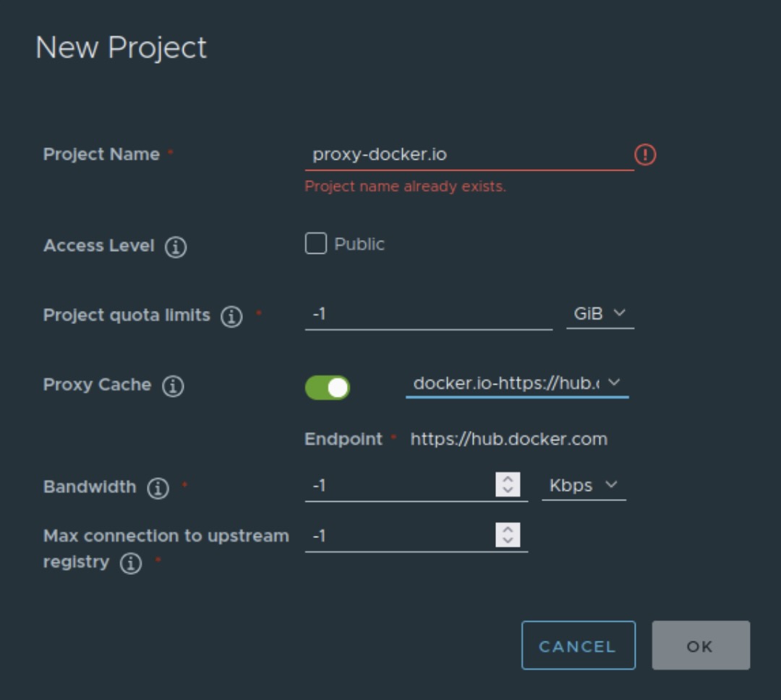Click the Max connection spinner arrows
This screenshot has height=700, width=781.
[x=508, y=535]
